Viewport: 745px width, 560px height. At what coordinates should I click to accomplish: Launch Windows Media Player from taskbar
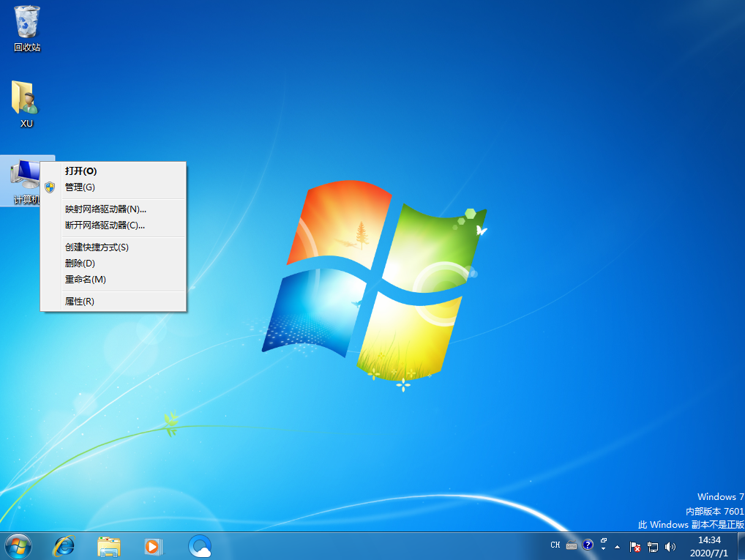tap(153, 545)
